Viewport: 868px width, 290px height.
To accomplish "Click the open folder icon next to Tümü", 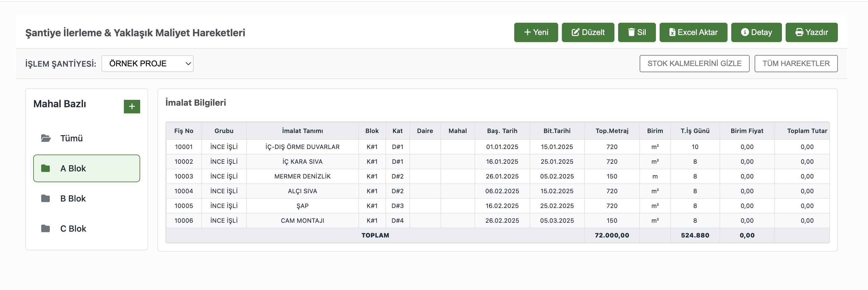I will coord(46,138).
